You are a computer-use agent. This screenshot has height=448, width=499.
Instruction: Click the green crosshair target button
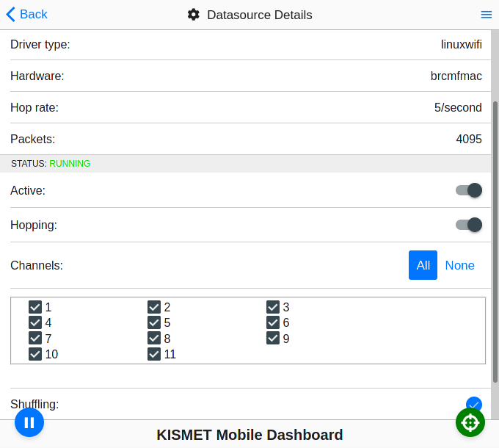click(x=470, y=422)
